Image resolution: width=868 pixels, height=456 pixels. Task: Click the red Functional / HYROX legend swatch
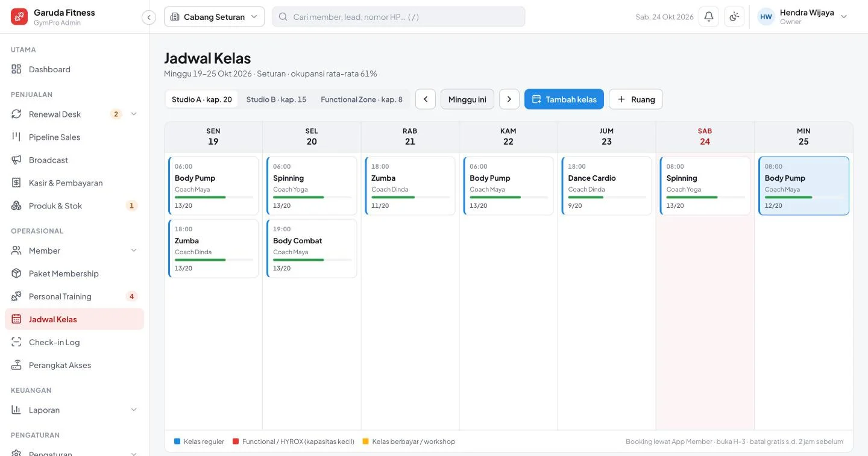[236, 442]
